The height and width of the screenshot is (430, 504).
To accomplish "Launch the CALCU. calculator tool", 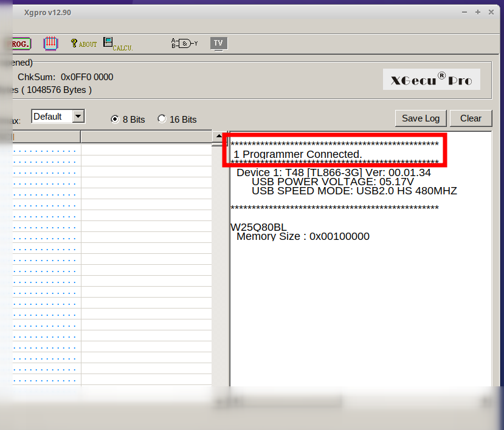I will coord(117,44).
